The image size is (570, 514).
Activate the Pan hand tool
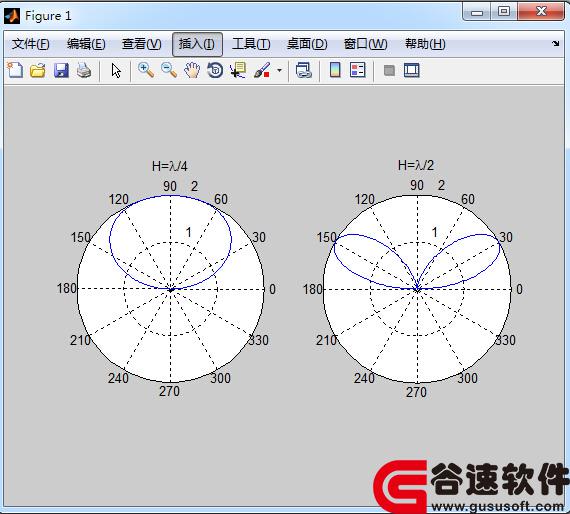click(x=192, y=70)
